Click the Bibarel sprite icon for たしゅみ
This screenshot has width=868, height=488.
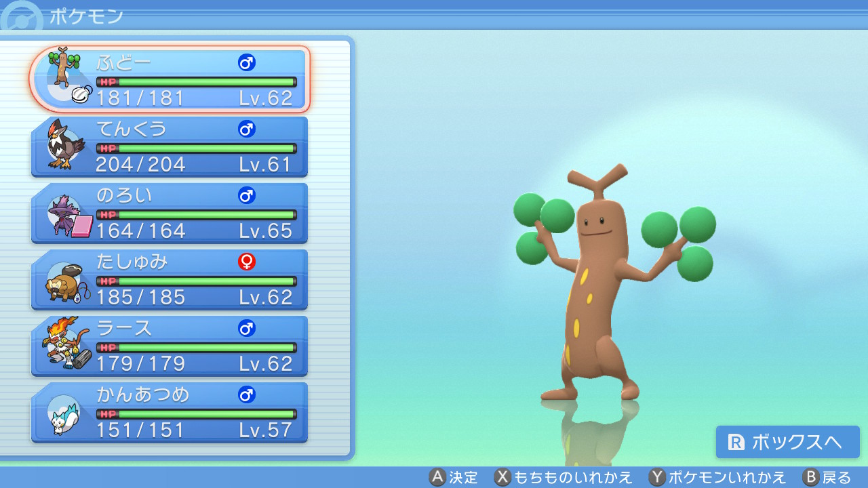click(64, 283)
